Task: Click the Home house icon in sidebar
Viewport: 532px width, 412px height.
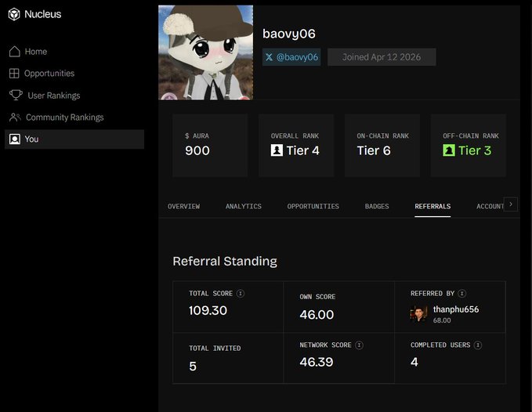Action: [x=15, y=52]
